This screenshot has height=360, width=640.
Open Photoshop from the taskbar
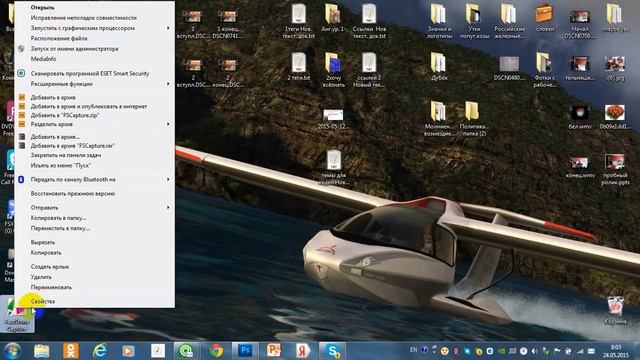pos(244,350)
